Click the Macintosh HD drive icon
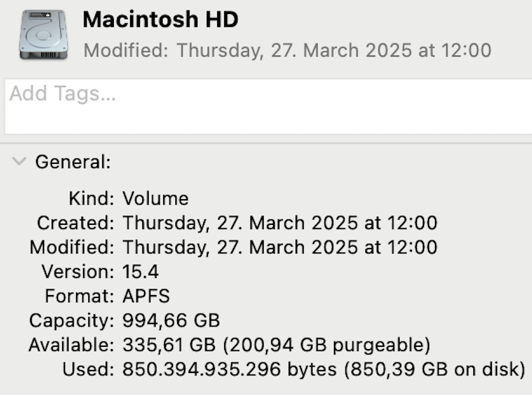Image resolution: width=532 pixels, height=395 pixels. click(x=43, y=34)
